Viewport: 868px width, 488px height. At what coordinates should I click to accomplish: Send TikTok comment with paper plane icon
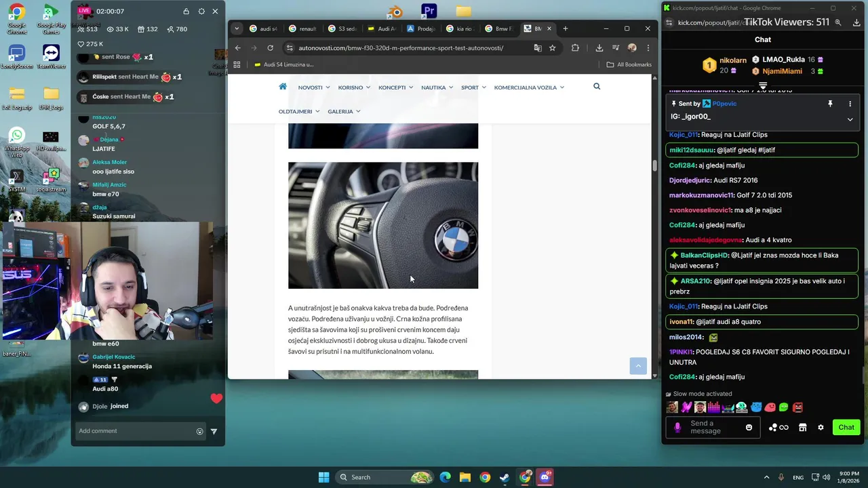[214, 431]
